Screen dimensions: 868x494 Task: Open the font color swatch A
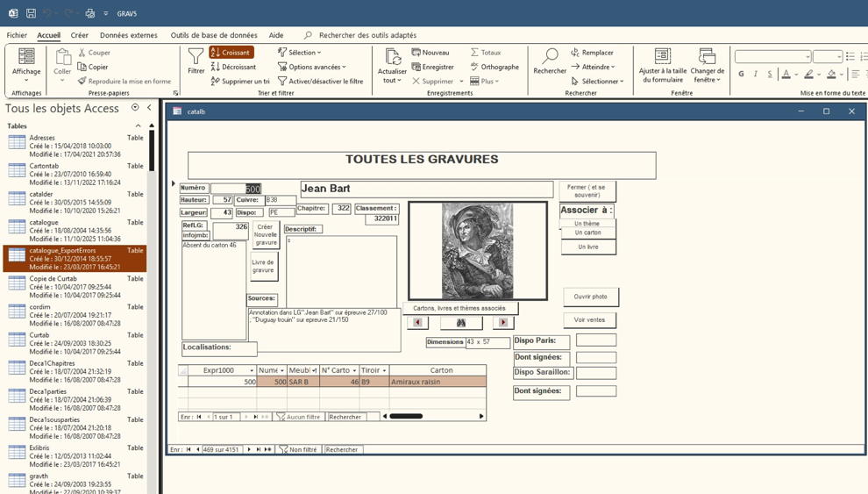point(786,74)
